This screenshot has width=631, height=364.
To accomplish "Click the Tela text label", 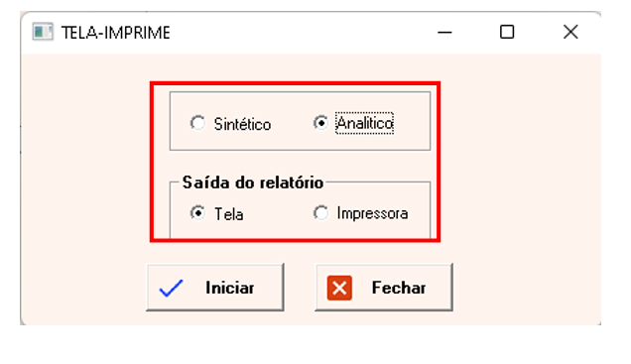I will (228, 214).
